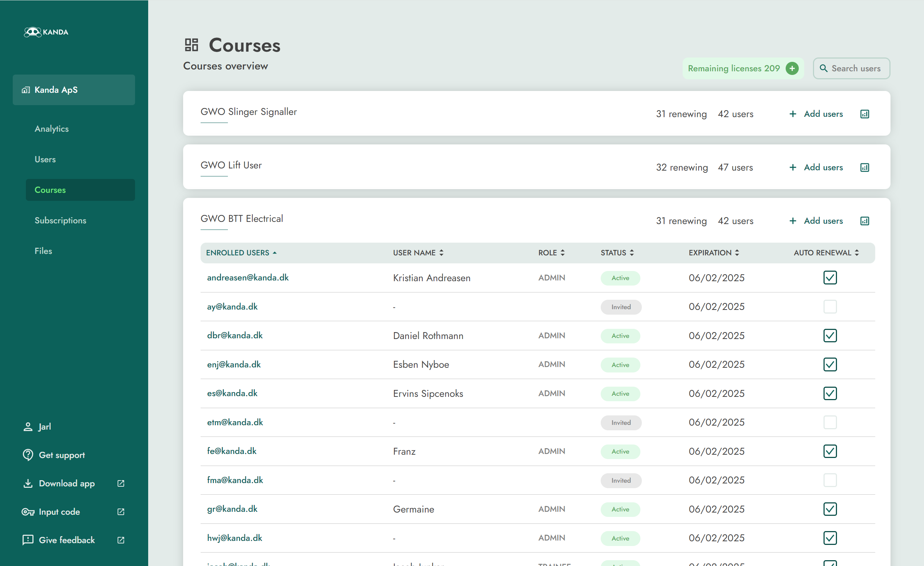
Task: Sort by Enrolled Users column
Action: point(241,253)
